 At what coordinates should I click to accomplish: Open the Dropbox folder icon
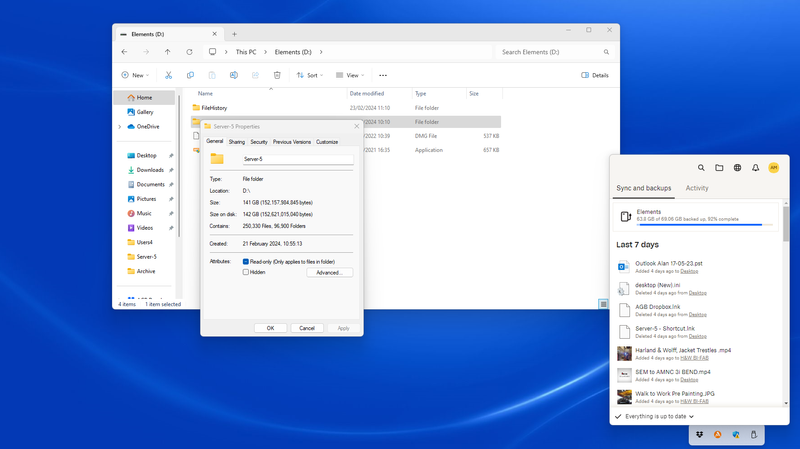click(719, 167)
